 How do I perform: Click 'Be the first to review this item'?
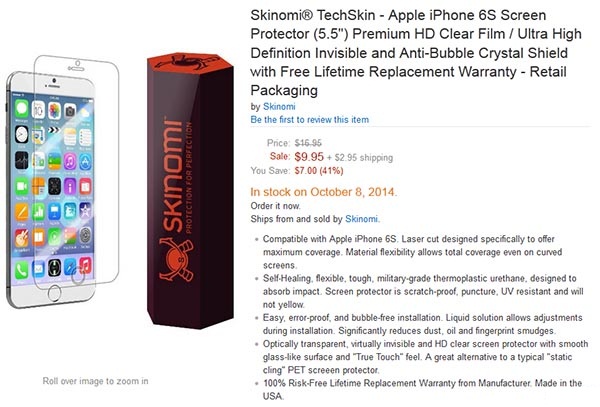click(x=310, y=120)
